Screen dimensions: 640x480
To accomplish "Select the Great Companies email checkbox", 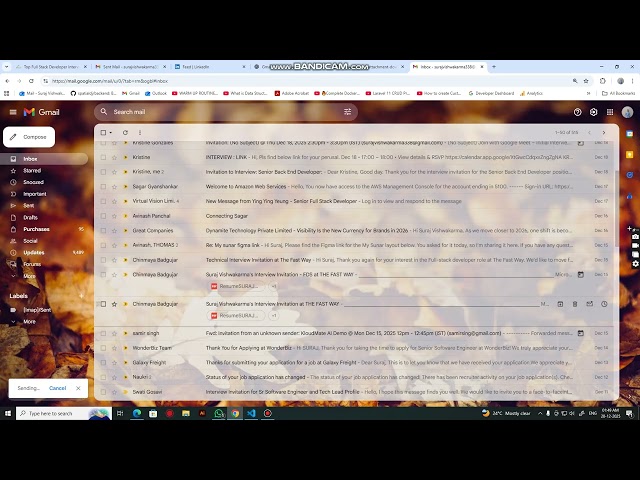I will [103, 231].
